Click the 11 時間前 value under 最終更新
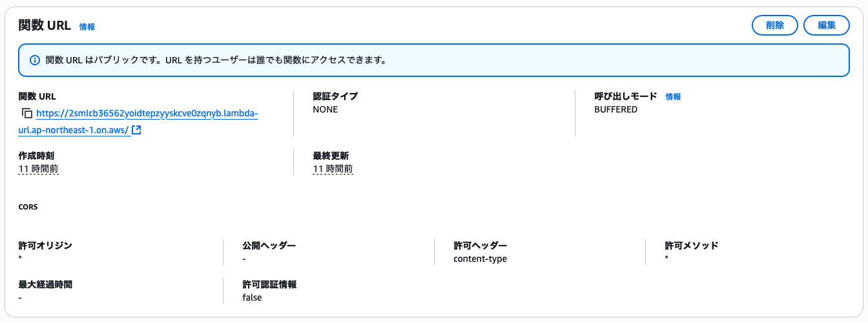 [333, 169]
